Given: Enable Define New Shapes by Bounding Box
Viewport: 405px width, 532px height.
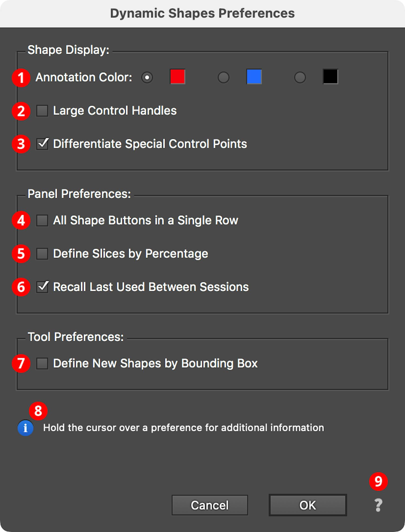Looking at the screenshot, I should tap(42, 363).
